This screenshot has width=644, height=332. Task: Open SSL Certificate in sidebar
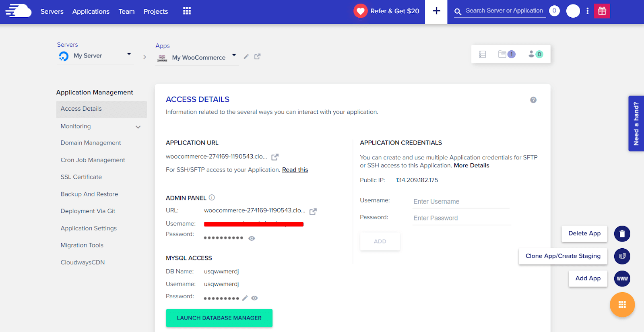coord(81,177)
